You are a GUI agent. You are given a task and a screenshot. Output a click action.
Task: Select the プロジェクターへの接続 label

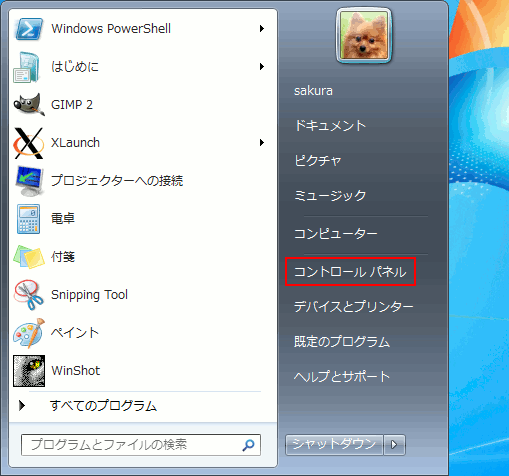click(x=117, y=181)
